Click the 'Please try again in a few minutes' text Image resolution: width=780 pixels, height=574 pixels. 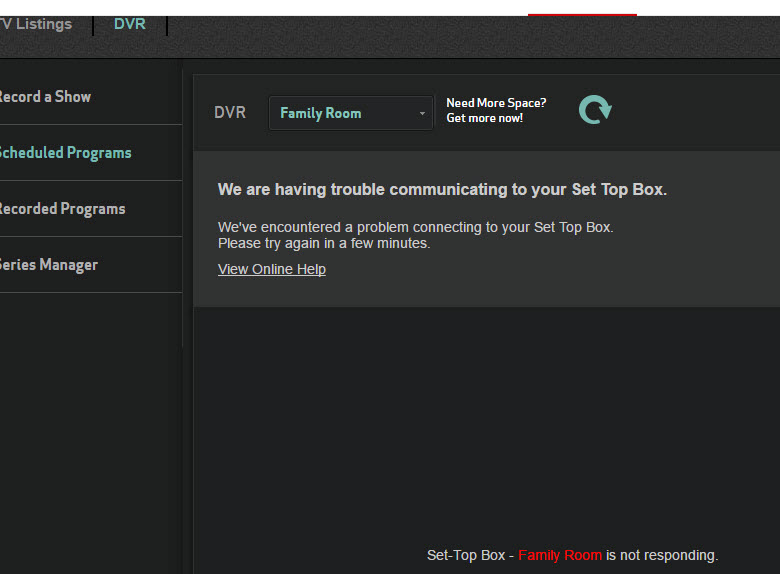coord(324,243)
